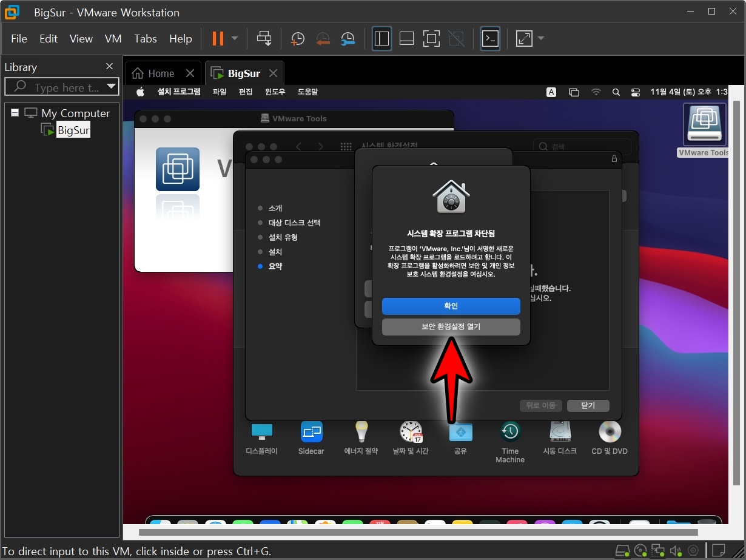
Task: Open the 시동 디스크 preference pane
Action: coord(560,439)
